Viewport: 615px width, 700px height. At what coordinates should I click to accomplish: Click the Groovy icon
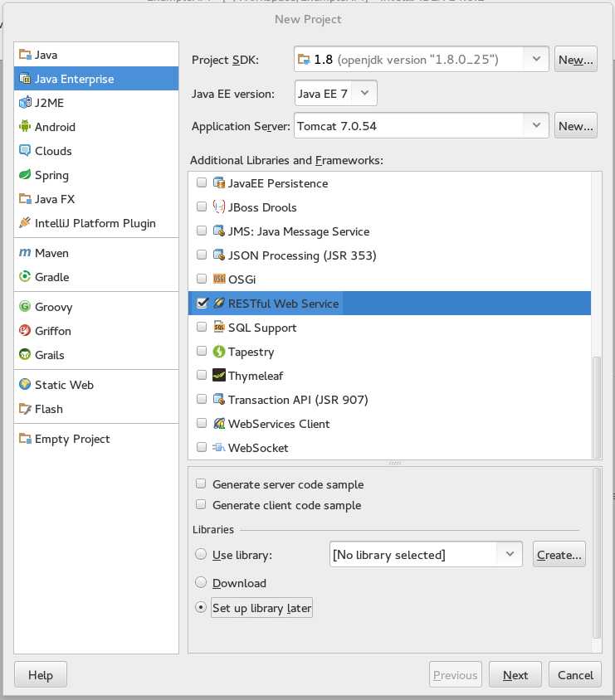(x=25, y=307)
